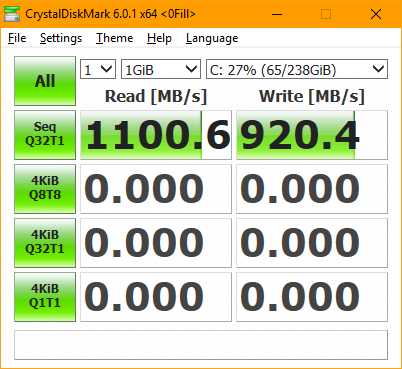The height and width of the screenshot is (369, 402).
Task: Open the test count dropdown showing 1
Action: point(98,69)
